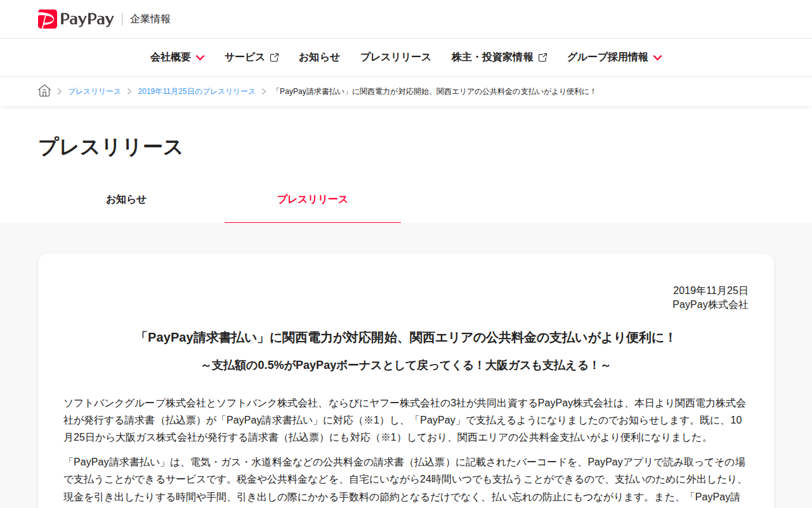Go to お知らせ in the top navigation
This screenshot has width=812, height=508.
(x=319, y=57)
